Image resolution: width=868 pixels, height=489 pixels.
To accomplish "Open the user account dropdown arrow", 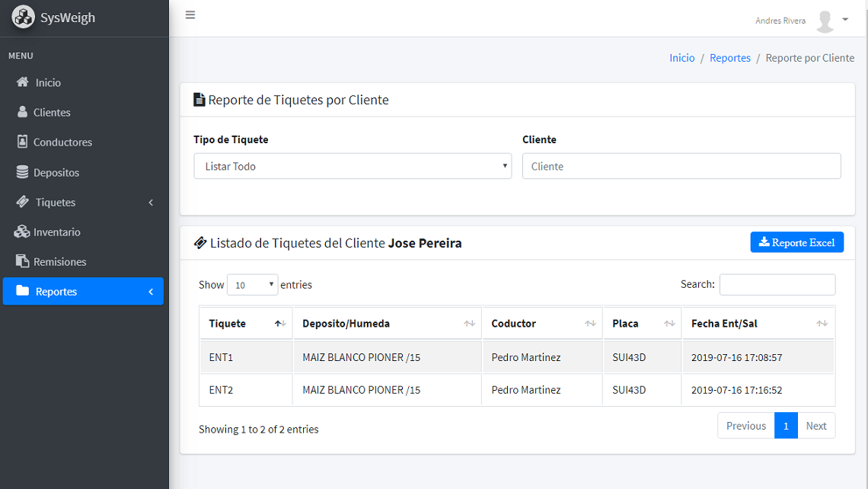I will pyautogui.click(x=845, y=20).
